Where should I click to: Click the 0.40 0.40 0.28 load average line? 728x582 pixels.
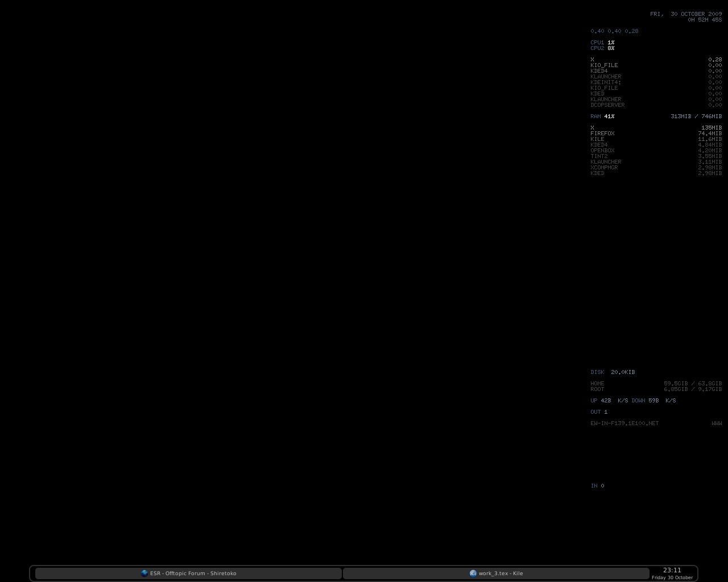click(614, 31)
